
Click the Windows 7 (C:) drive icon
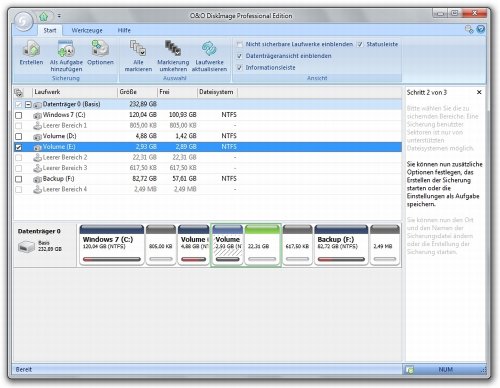(37, 115)
